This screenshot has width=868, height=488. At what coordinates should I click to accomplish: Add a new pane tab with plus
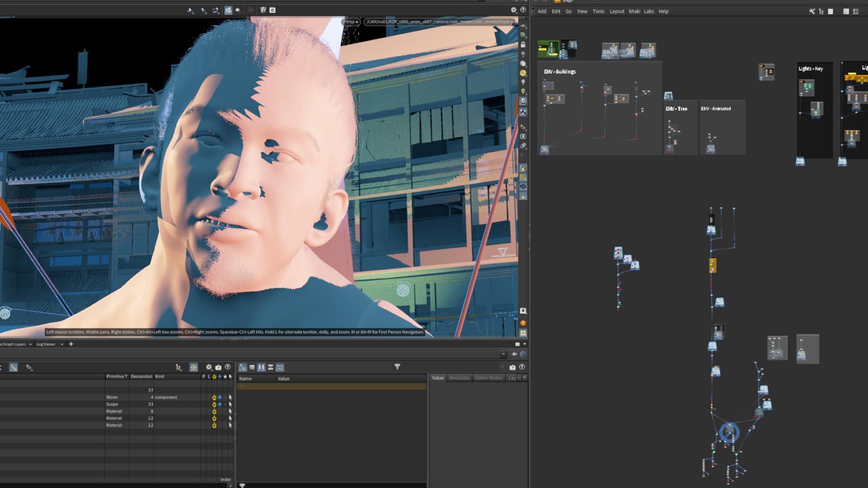71,344
